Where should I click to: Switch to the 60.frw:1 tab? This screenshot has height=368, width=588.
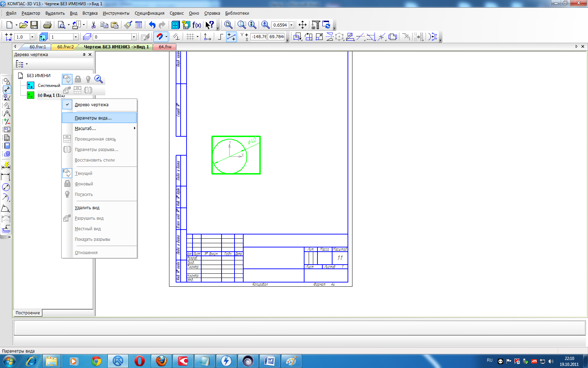point(37,47)
